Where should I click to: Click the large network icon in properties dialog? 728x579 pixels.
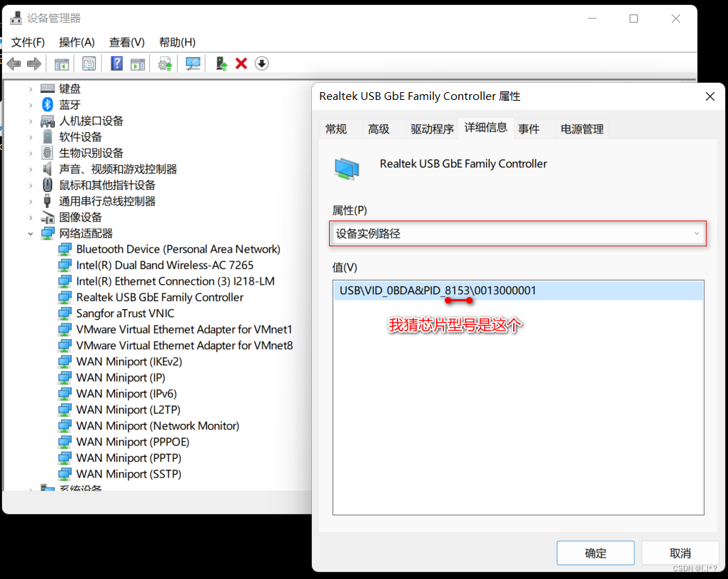[x=346, y=168]
